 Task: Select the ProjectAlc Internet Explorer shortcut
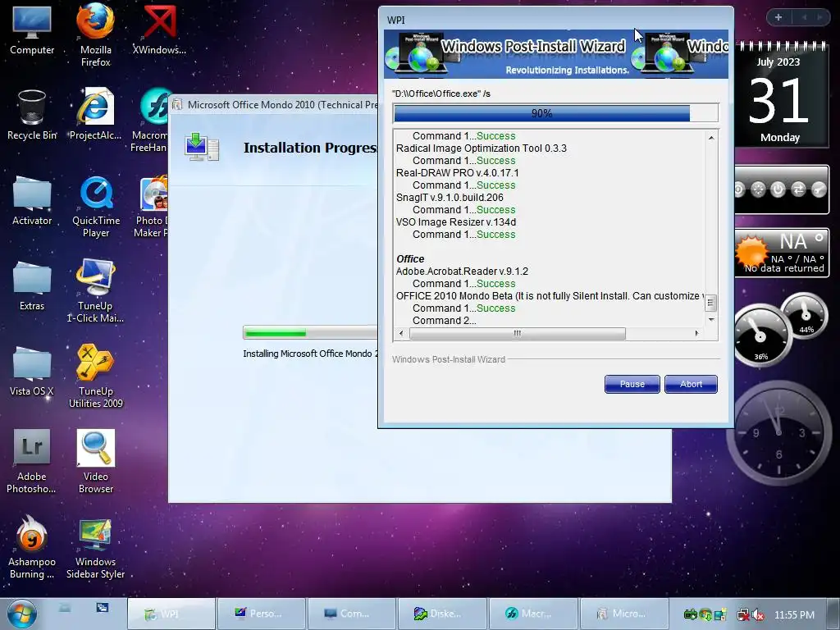click(x=95, y=113)
